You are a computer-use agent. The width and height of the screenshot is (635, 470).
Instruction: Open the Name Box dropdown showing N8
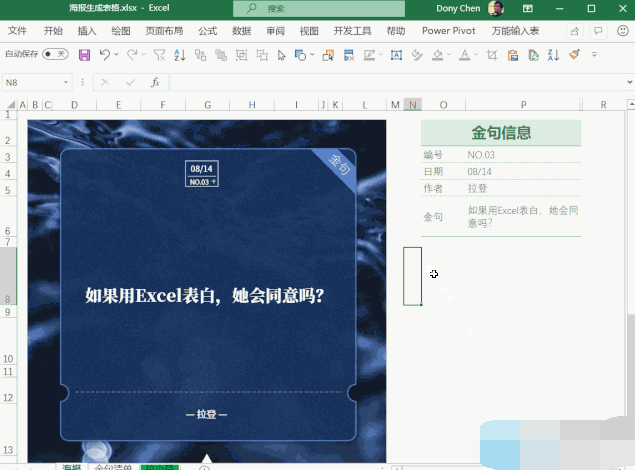pyautogui.click(x=67, y=82)
